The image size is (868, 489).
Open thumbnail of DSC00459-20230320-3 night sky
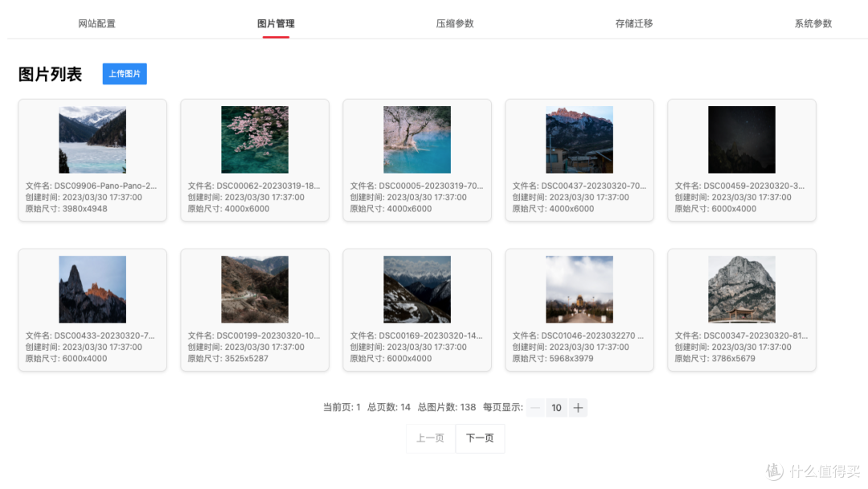[742, 140]
